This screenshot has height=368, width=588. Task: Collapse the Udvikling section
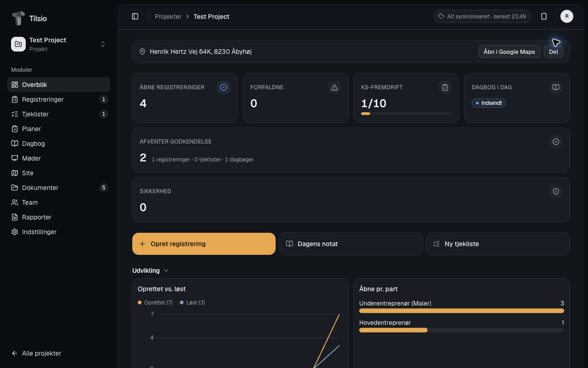[x=151, y=270]
